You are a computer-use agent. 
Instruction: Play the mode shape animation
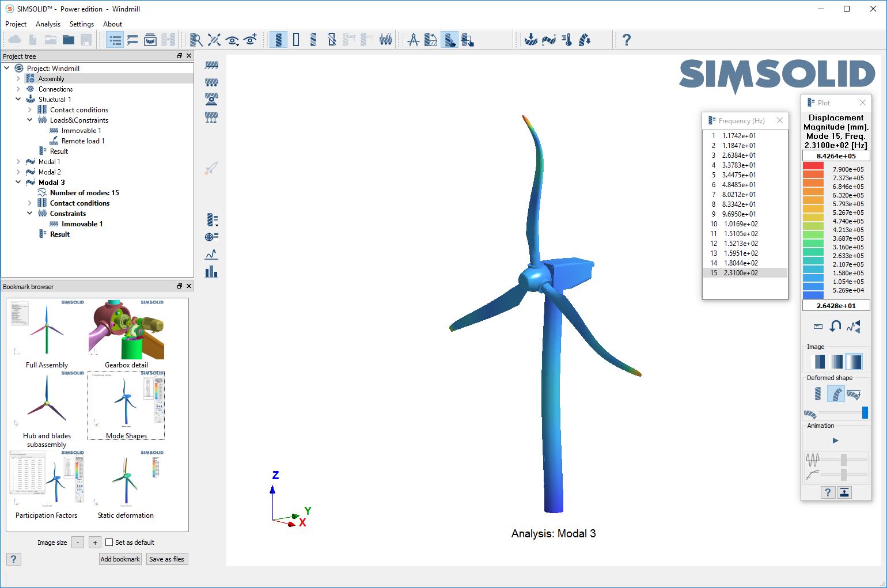click(x=836, y=441)
